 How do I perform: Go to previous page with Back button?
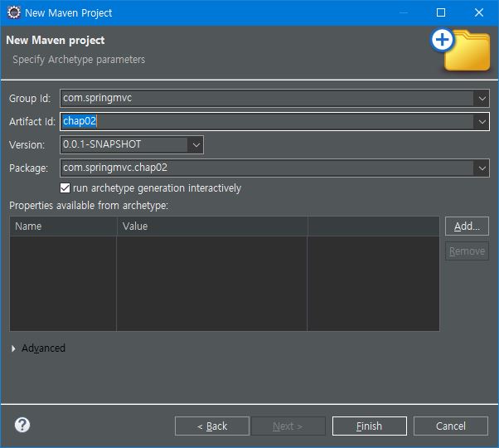212,426
